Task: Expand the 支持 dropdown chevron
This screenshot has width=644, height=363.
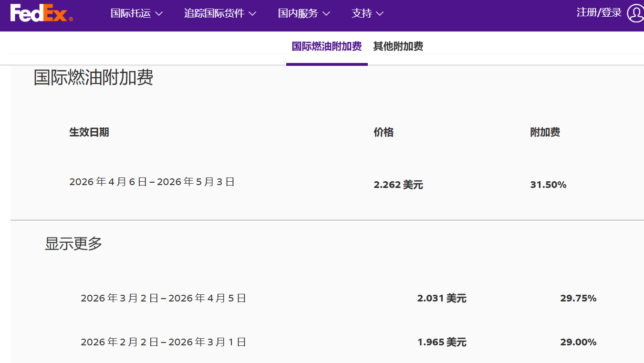Action: tap(381, 15)
